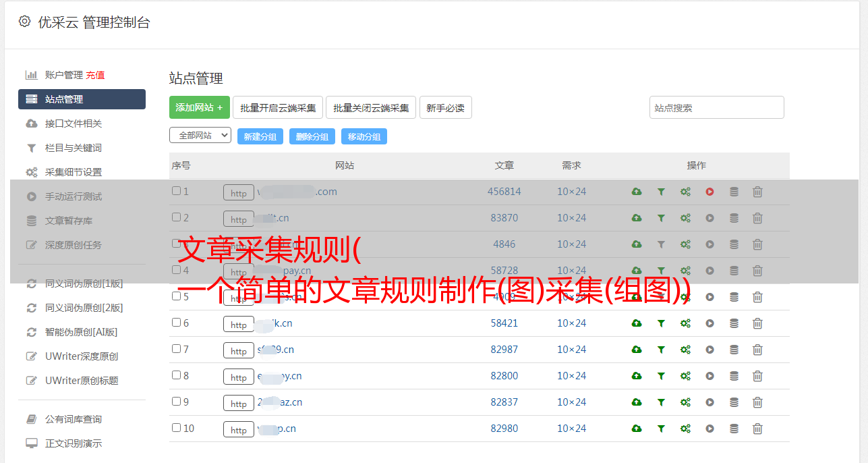
Task: Check the box beside site number 7
Action: [x=176, y=349]
